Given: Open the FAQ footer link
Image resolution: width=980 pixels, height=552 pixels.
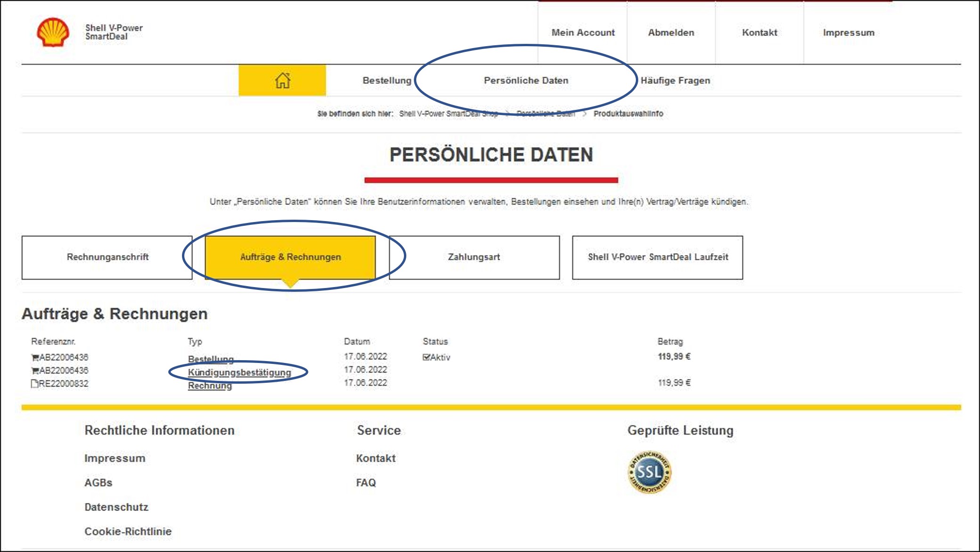Looking at the screenshot, I should [x=366, y=483].
